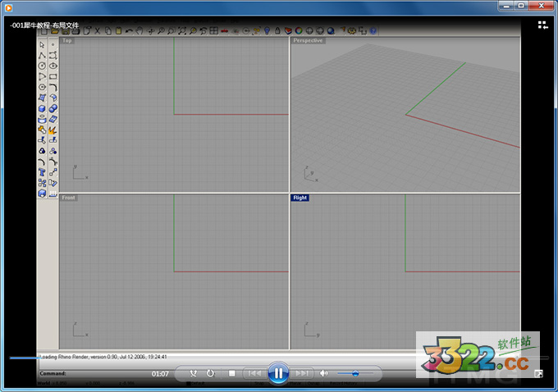Viewport: 558px width, 392px height.
Task: Select the blue Box solid tool
Action: coord(42,108)
